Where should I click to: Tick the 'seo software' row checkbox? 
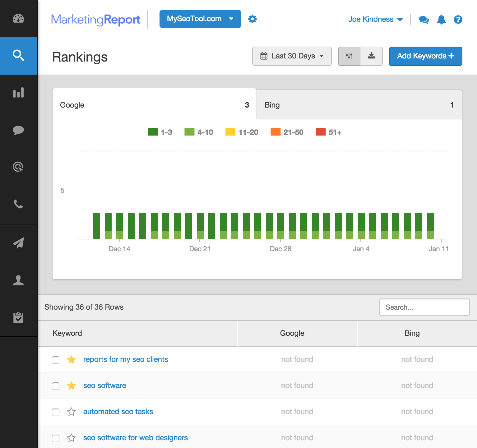pos(56,386)
